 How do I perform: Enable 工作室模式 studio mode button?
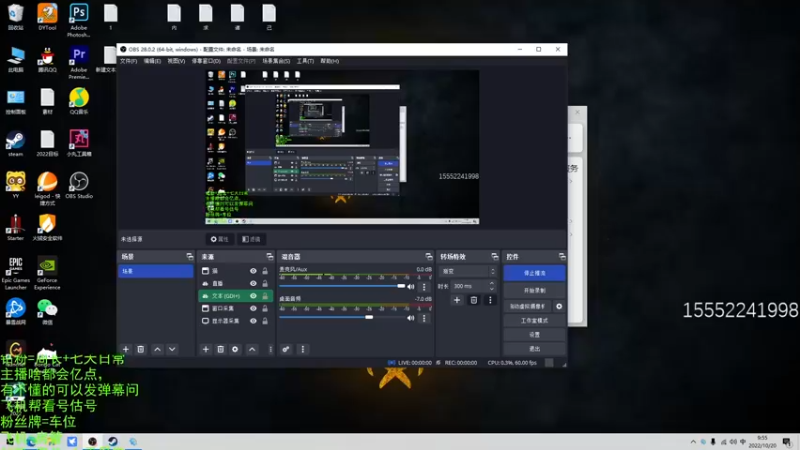tap(534, 321)
